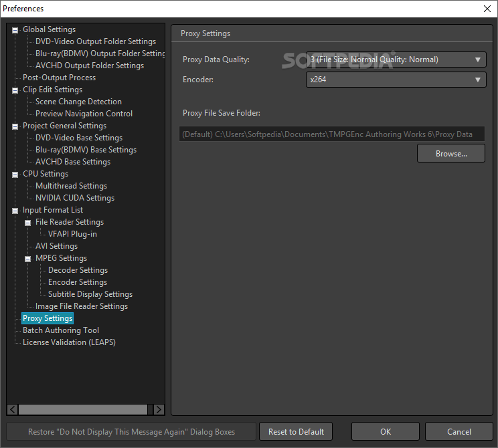Select Decoder Settings under MPEG
This screenshot has width=498, height=448.
78,270
